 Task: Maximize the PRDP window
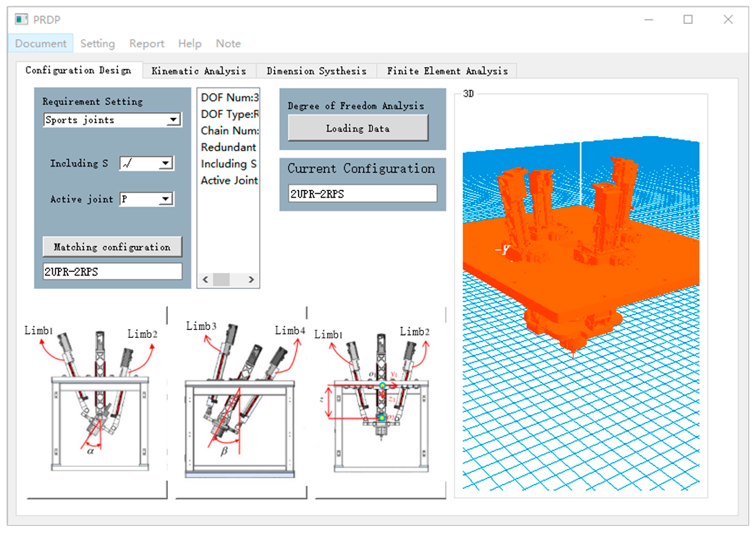click(x=687, y=19)
